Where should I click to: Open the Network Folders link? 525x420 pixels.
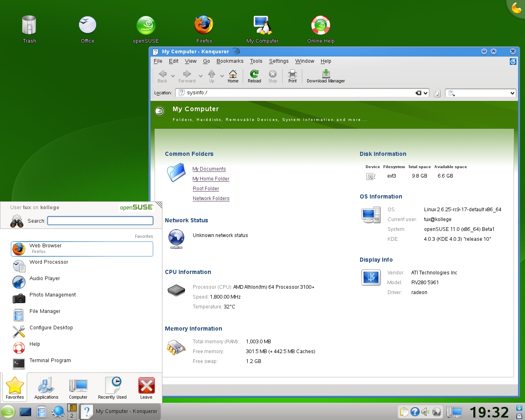pos(211,199)
